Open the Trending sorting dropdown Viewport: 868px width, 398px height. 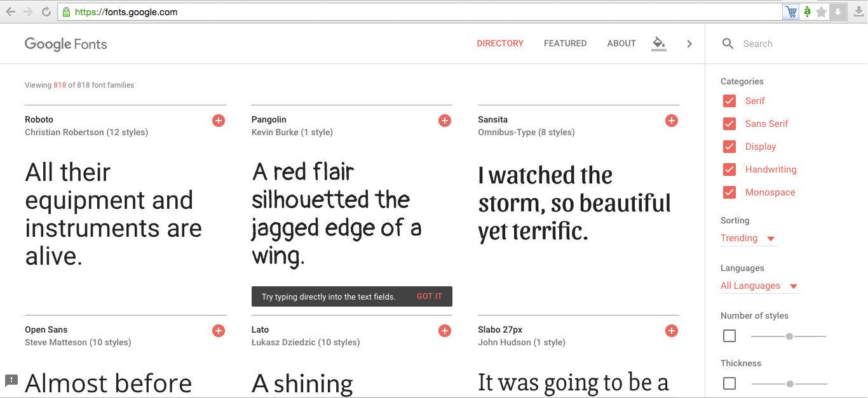tap(749, 239)
